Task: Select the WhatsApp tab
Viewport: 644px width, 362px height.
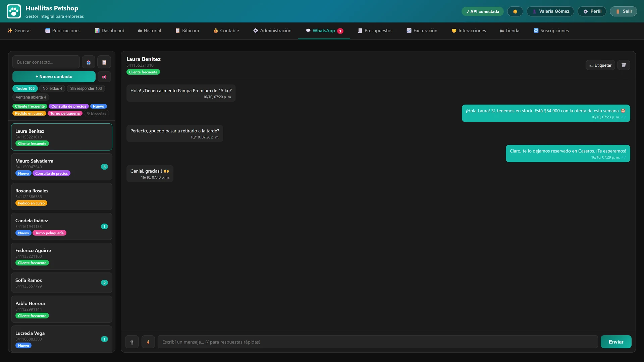Action: 324,31
